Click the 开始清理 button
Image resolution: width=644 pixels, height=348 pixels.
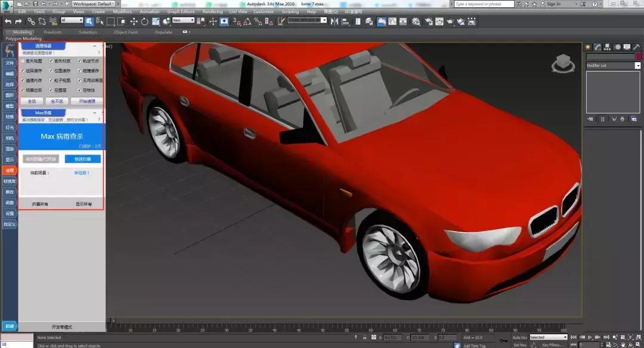point(87,101)
